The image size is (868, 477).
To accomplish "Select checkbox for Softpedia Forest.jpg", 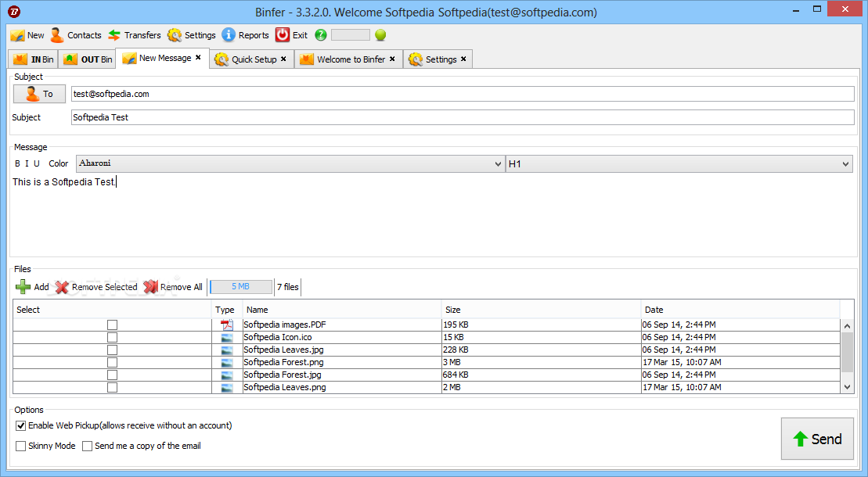I will (113, 375).
